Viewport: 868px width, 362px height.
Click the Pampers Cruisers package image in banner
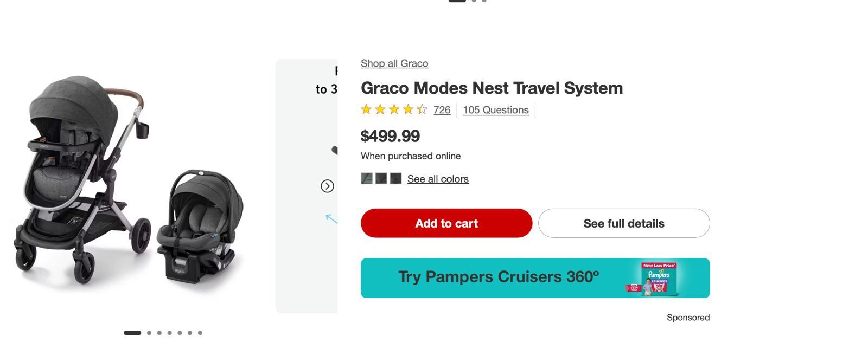(659, 280)
